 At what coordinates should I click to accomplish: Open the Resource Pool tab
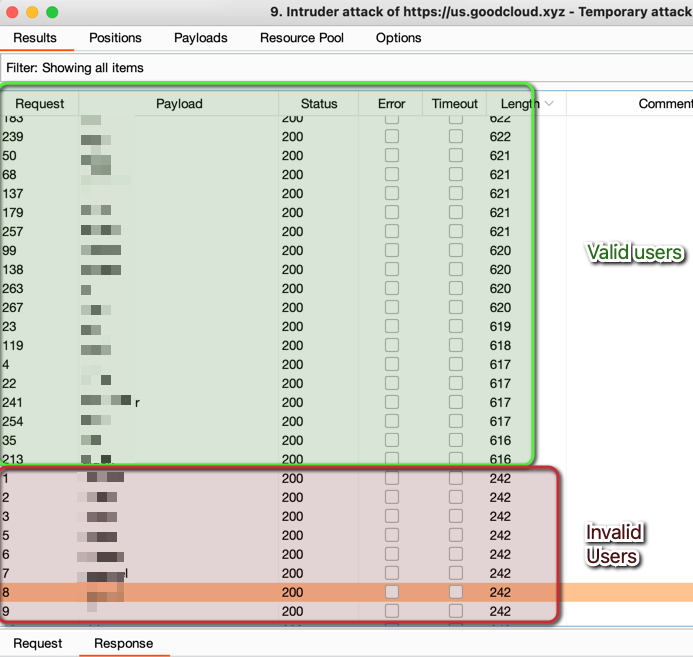pos(301,38)
